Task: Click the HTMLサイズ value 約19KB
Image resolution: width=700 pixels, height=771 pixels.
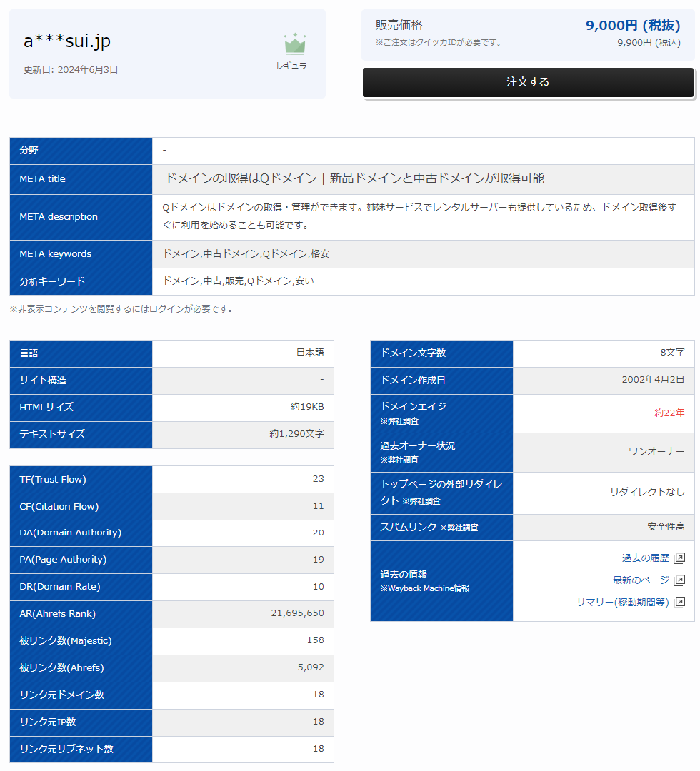Action: [307, 407]
